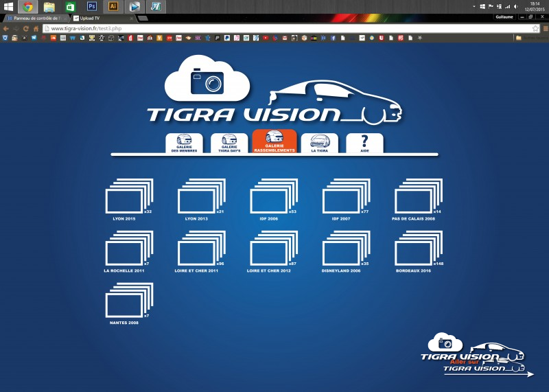The height and width of the screenshot is (392, 549).
Task: Open the Lyon 2013 album icon
Action: [x=200, y=197]
